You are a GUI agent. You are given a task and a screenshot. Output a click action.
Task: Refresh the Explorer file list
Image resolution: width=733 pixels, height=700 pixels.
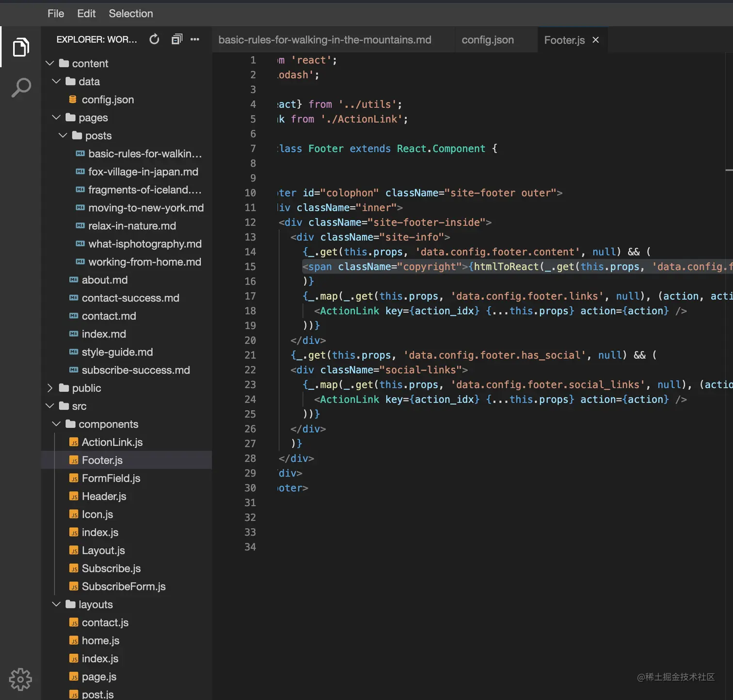click(x=154, y=39)
